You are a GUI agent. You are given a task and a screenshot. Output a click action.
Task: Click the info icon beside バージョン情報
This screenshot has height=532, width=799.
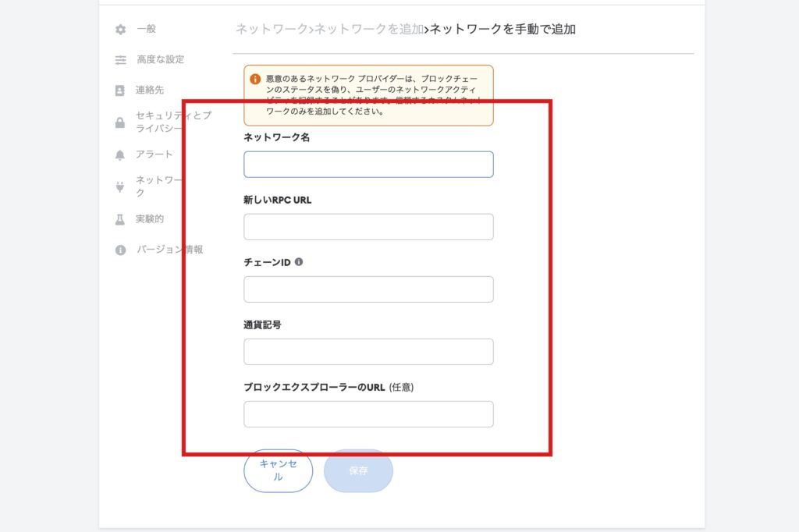120,250
